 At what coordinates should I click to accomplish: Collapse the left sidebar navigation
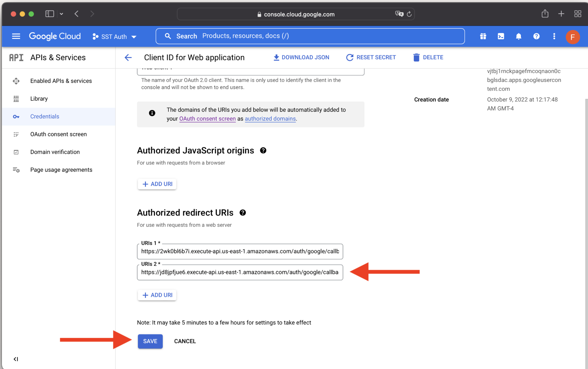tap(16, 359)
